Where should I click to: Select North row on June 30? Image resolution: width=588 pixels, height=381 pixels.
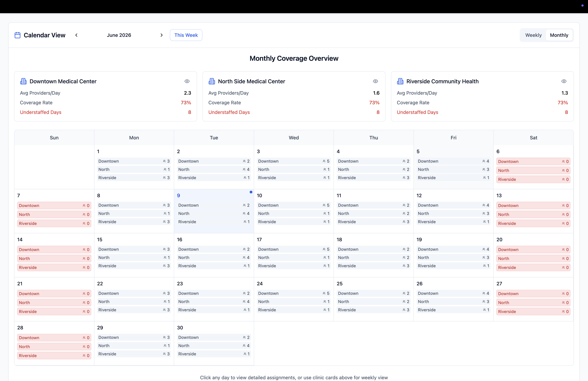pos(214,346)
